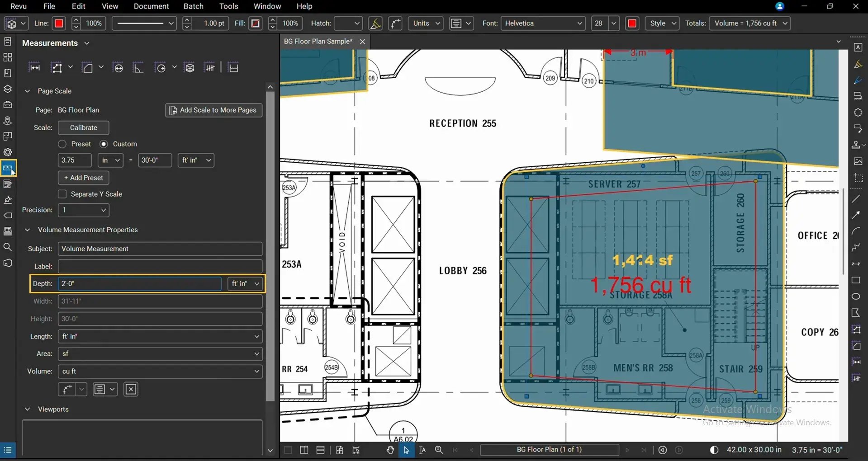The width and height of the screenshot is (868, 461).
Task: Select the Count tally tool in panel
Action: pyautogui.click(x=210, y=68)
